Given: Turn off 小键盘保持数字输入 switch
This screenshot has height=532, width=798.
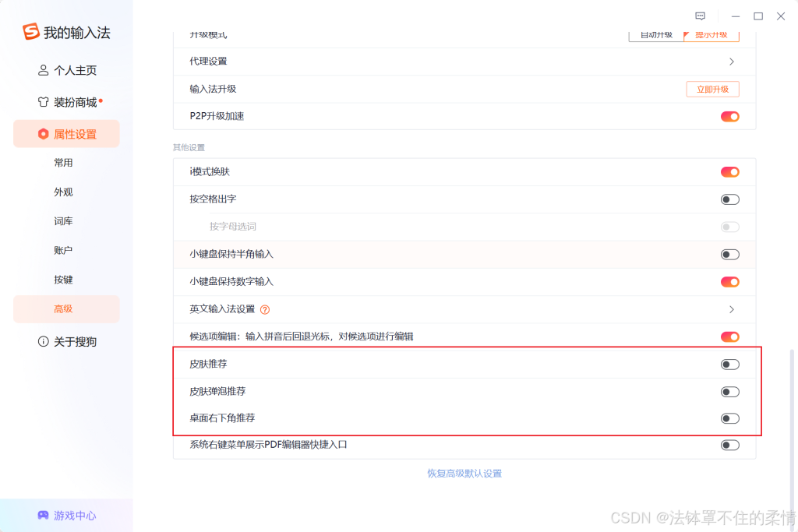Looking at the screenshot, I should click(x=729, y=282).
